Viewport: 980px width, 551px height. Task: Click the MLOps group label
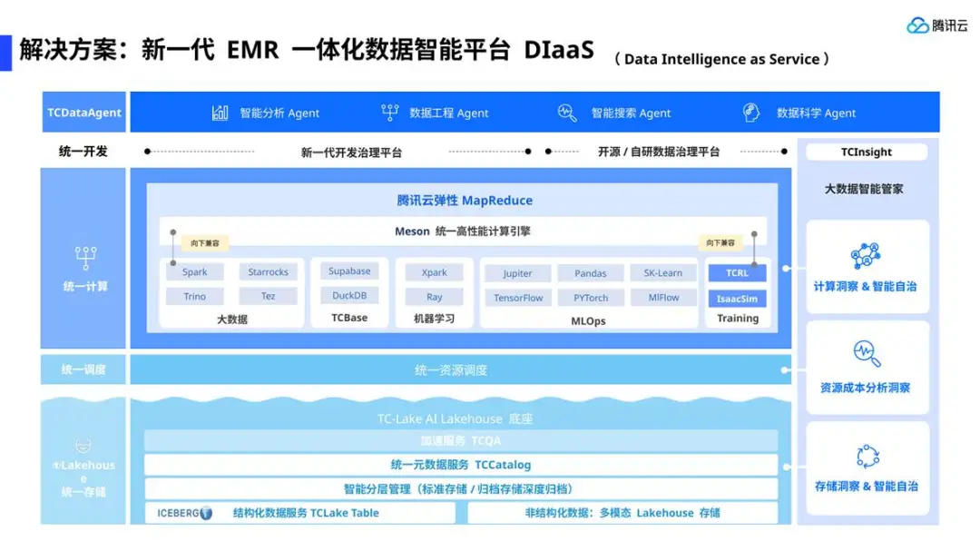pyautogui.click(x=588, y=320)
